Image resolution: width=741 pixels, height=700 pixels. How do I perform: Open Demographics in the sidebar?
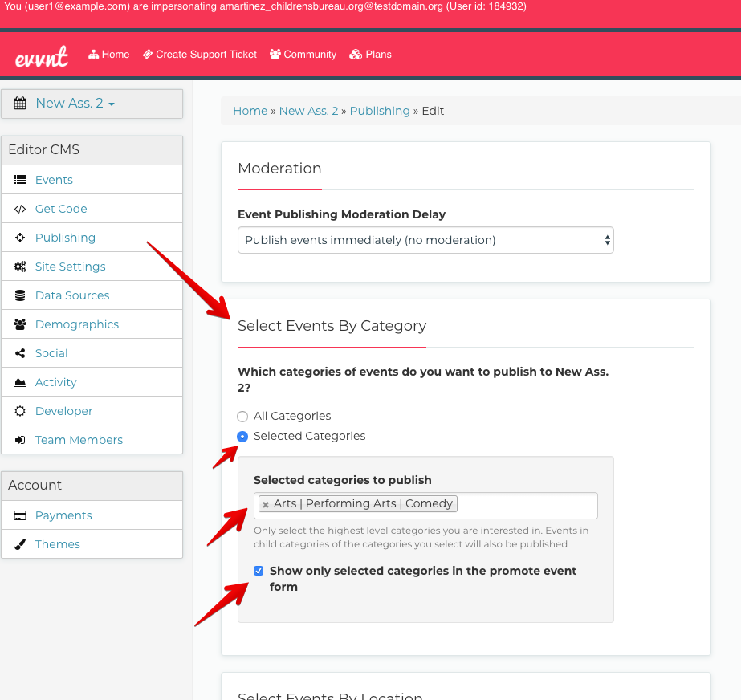point(77,324)
